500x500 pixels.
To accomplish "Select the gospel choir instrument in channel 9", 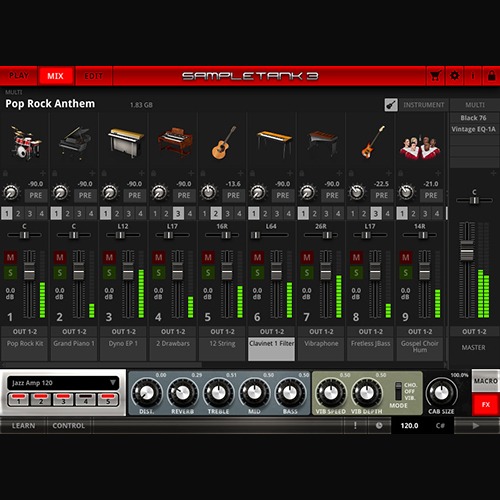I will pos(420,147).
